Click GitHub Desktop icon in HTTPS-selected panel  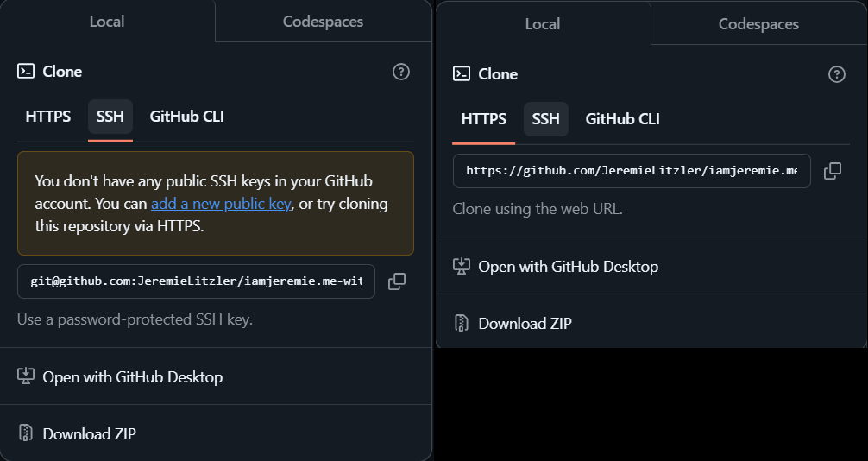[x=462, y=266]
